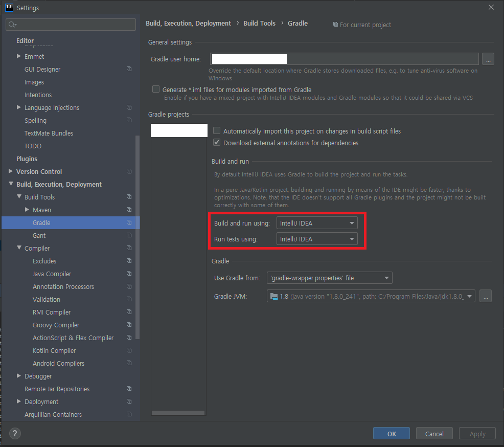Open the Intentions settings page
Screen dimensions: 504x447
click(x=38, y=95)
